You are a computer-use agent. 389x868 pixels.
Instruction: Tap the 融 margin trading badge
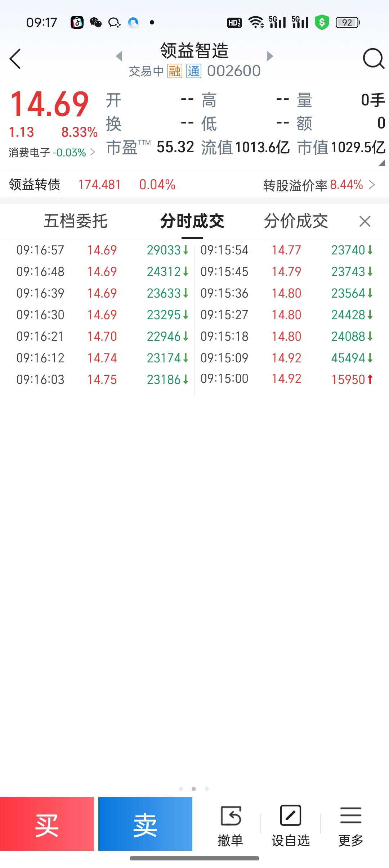175,71
